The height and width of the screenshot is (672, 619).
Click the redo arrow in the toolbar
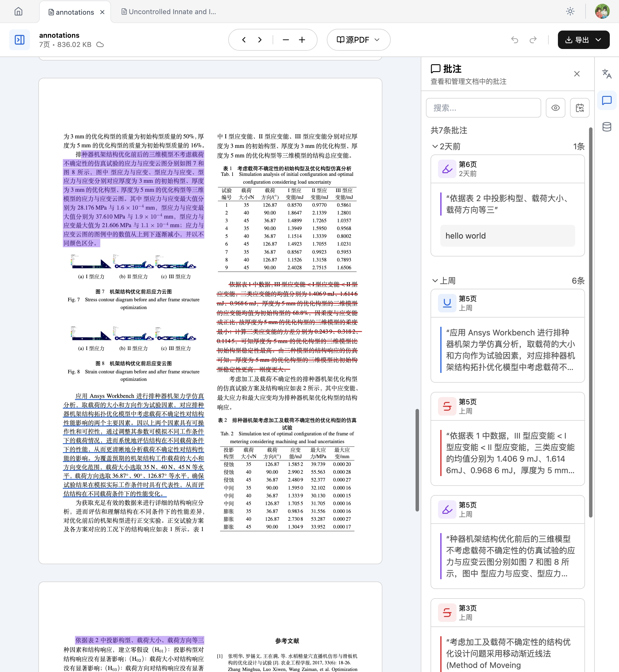tap(533, 39)
